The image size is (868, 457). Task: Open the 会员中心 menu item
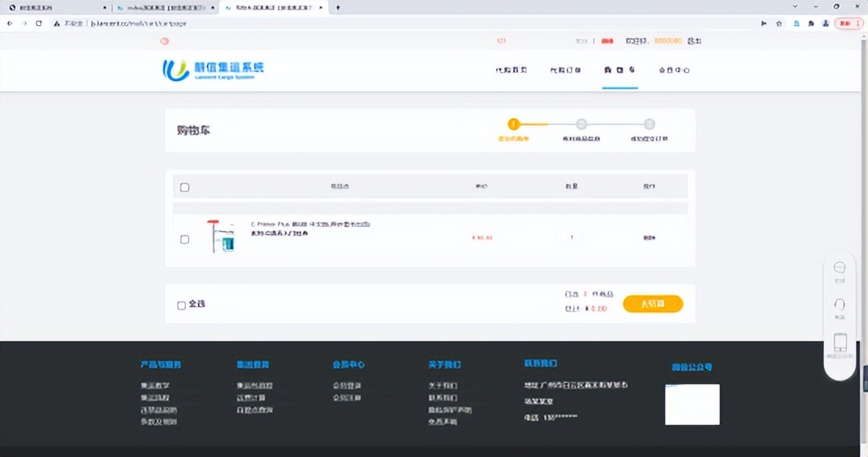(x=673, y=69)
